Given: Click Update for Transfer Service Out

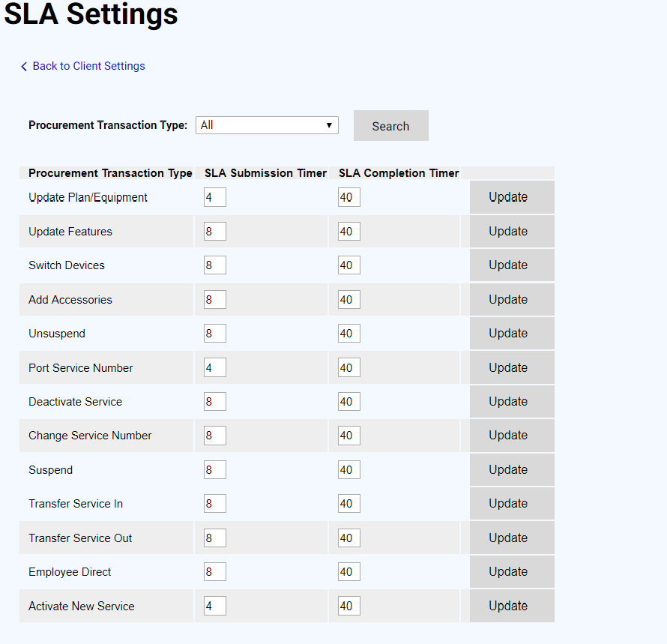Looking at the screenshot, I should 508,538.
